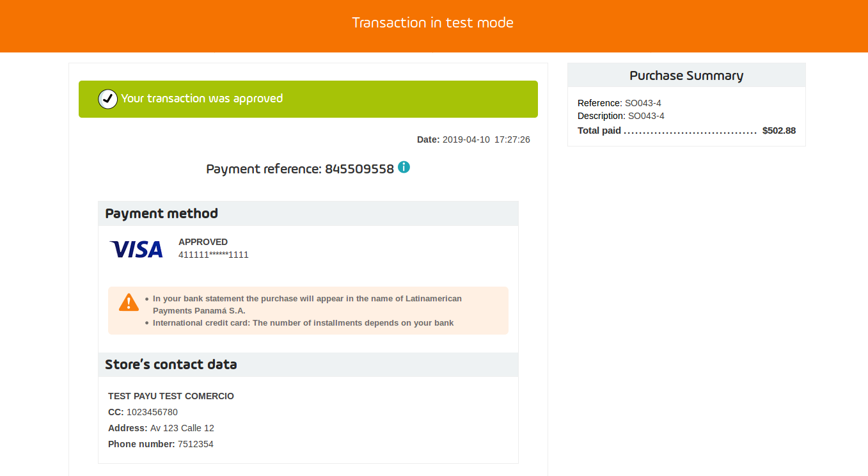Click the CC number 1023456780
This screenshot has height=476, width=868.
[152, 412]
